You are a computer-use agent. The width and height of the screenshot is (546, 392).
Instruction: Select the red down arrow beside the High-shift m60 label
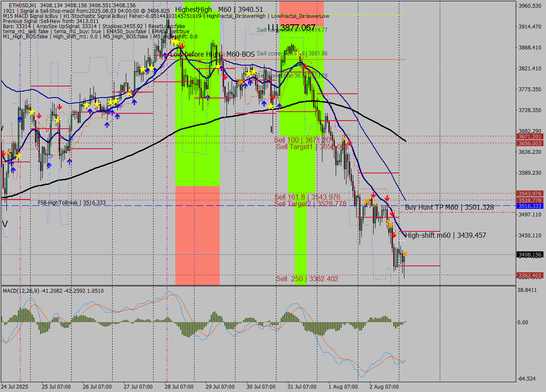394,235
